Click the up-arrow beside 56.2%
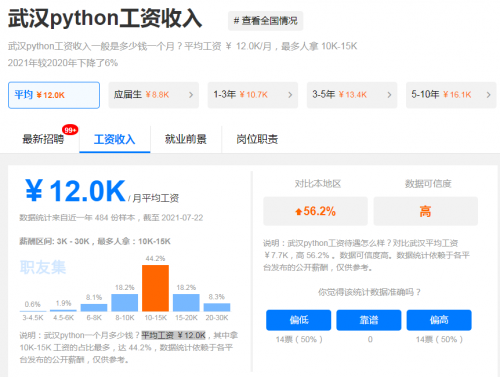Screen dimensions: 500x377 tap(299, 211)
